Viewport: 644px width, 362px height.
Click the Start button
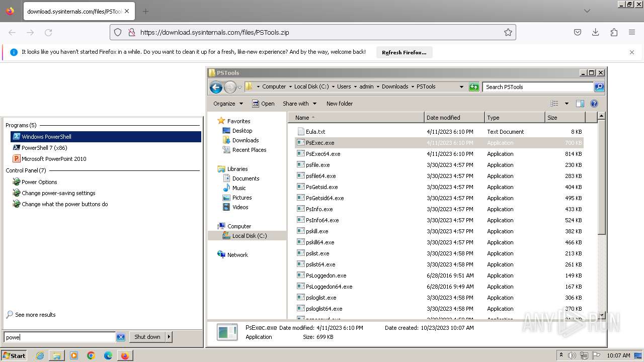pyautogui.click(x=14, y=355)
